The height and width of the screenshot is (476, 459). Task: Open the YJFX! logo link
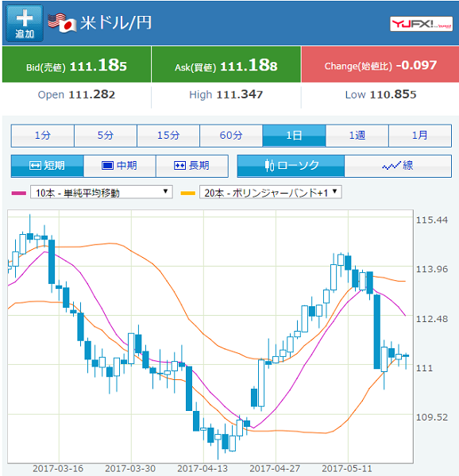click(x=421, y=24)
